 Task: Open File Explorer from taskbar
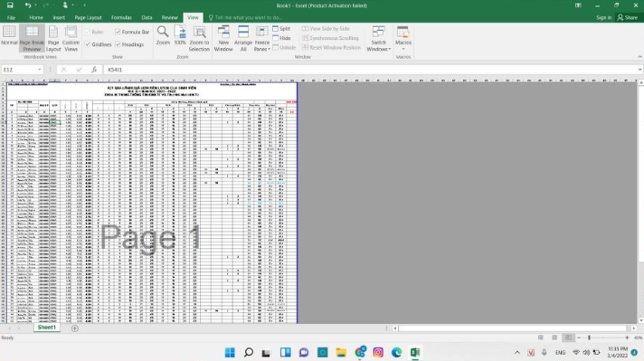[x=341, y=352]
